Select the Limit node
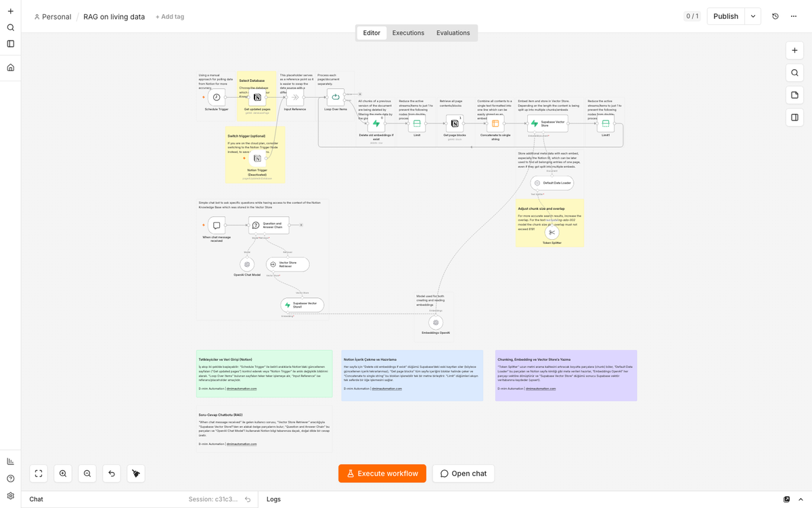 pos(417,123)
